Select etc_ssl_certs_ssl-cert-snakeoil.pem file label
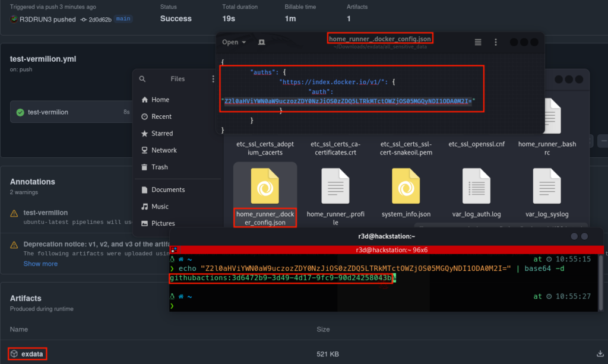 click(x=406, y=148)
